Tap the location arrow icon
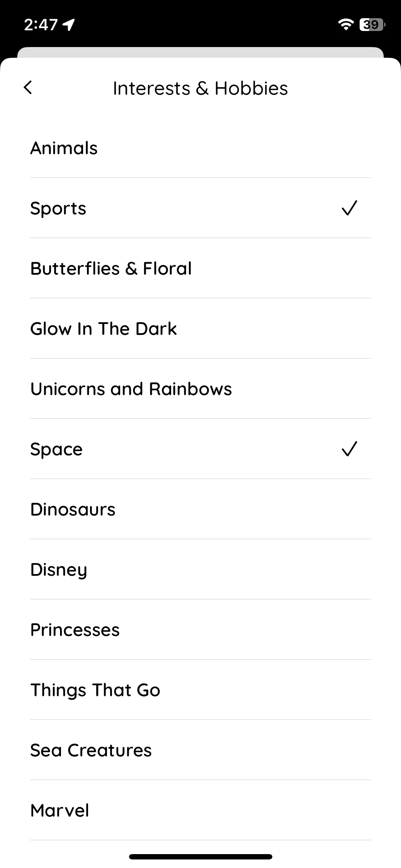This screenshot has height=868, width=401. coord(69,25)
